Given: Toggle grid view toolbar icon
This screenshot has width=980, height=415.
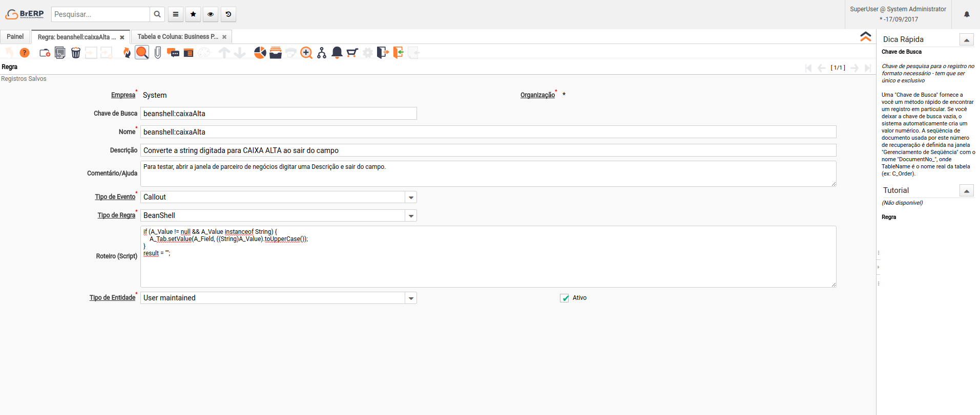Looking at the screenshot, I should pos(189,53).
